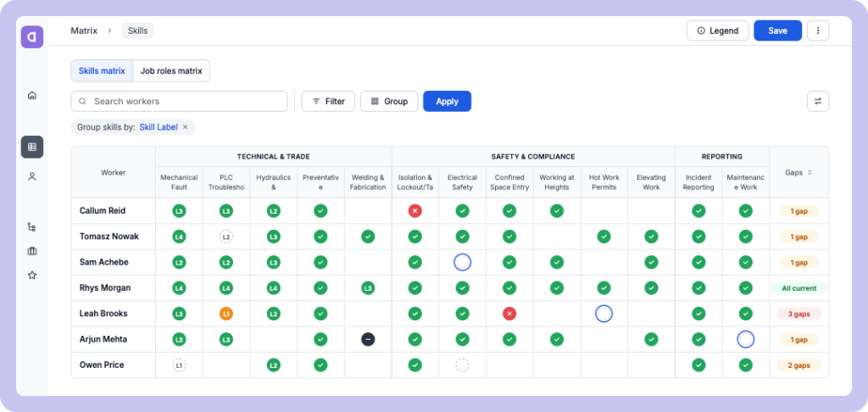
Task: Click Arjun Mehta's blue-ringed Maintenance Work cell
Action: (x=746, y=339)
